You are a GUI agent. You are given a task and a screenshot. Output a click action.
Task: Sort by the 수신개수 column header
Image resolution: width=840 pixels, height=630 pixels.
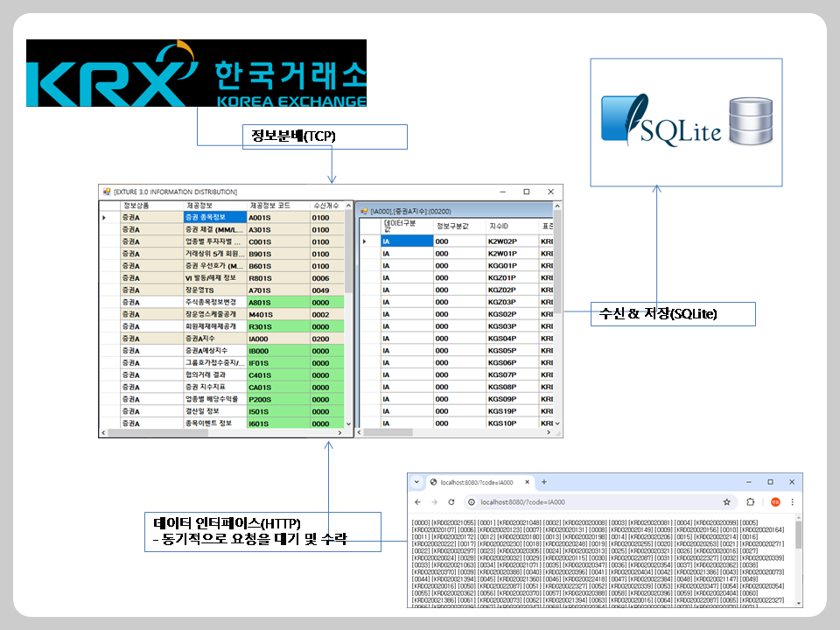pos(326,206)
